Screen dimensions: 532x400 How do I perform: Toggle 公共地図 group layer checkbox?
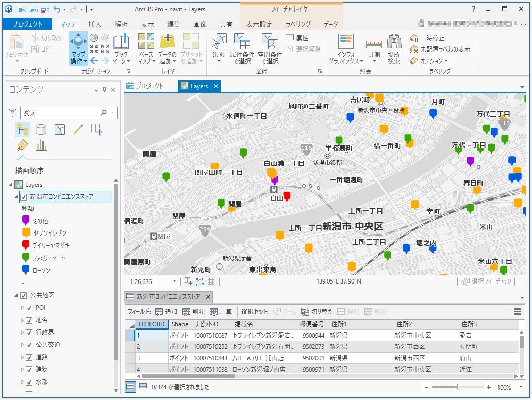point(24,295)
